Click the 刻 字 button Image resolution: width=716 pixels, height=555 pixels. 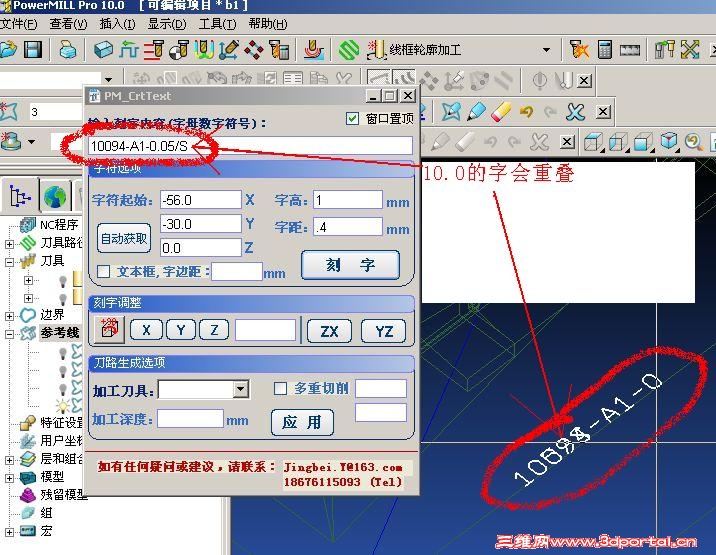click(350, 265)
